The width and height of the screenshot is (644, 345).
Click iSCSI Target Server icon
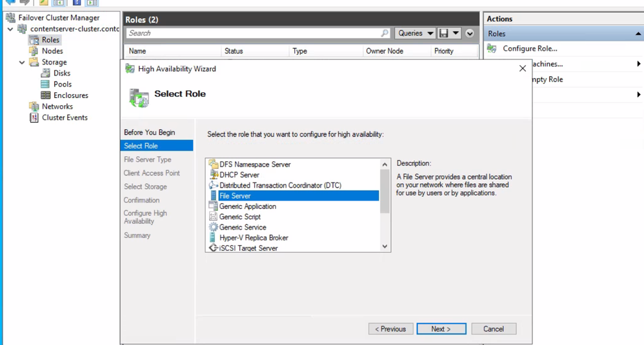pos(213,248)
